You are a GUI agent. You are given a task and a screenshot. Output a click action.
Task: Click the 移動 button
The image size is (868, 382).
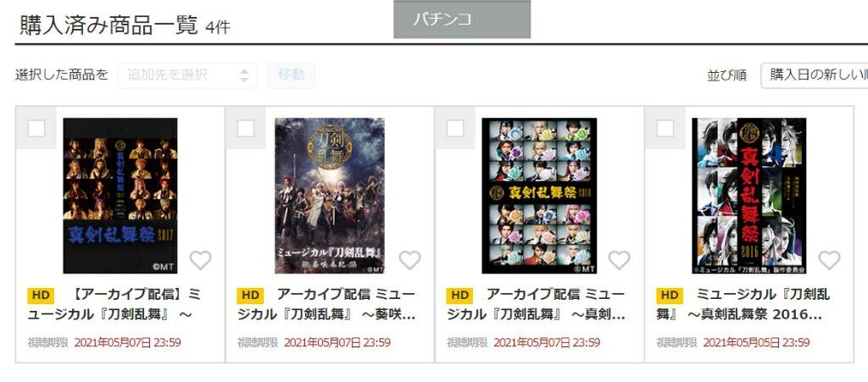point(292,75)
